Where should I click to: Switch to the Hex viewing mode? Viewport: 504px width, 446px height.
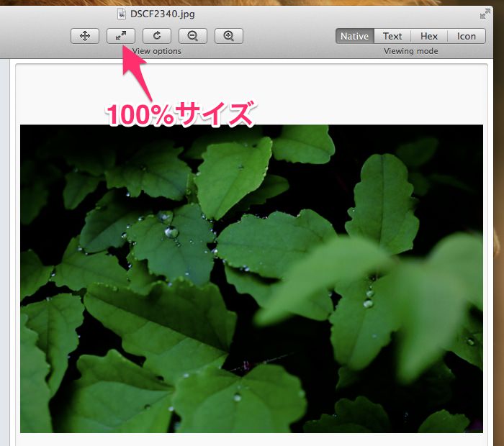pos(429,36)
